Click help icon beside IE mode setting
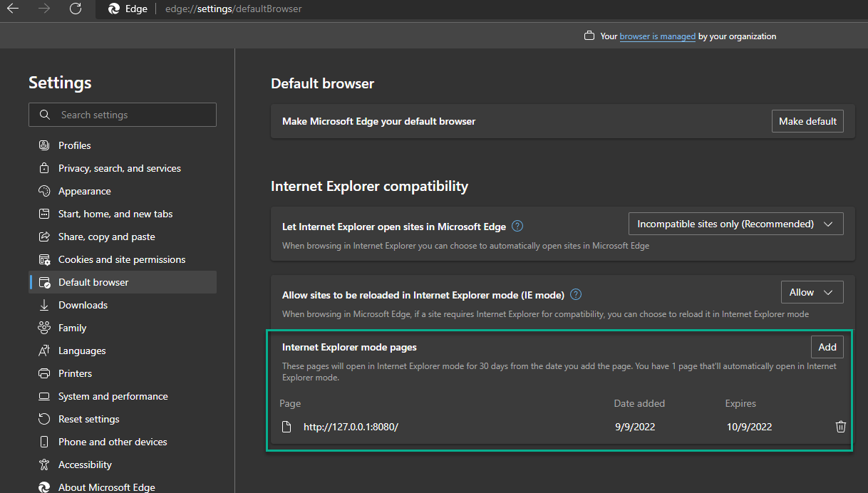Screen dimensions: 868x493 [577, 294]
